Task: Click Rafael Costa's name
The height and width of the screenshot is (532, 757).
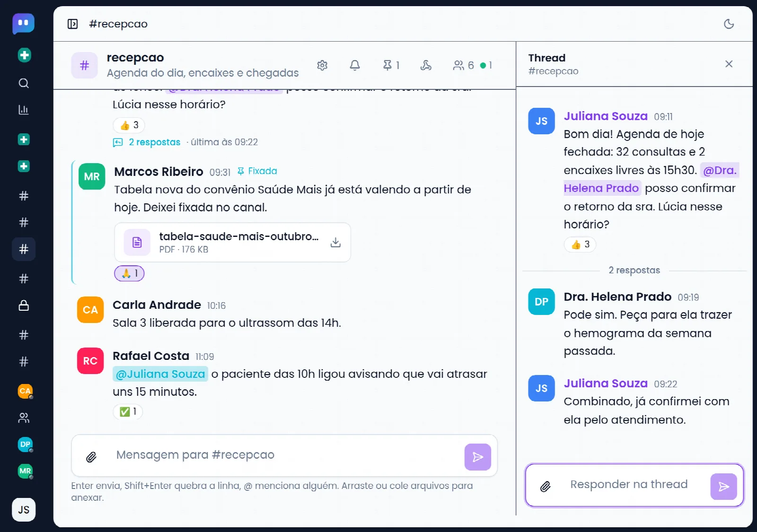Action: 151,356
